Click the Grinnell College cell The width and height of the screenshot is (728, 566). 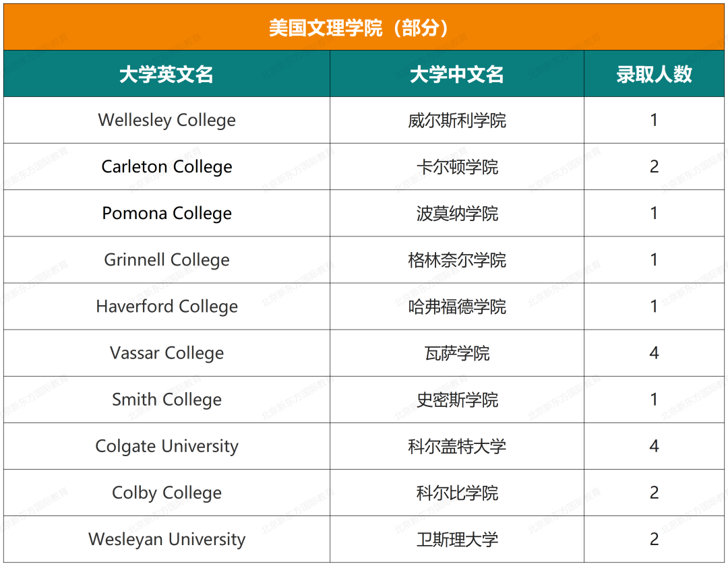tap(166, 260)
